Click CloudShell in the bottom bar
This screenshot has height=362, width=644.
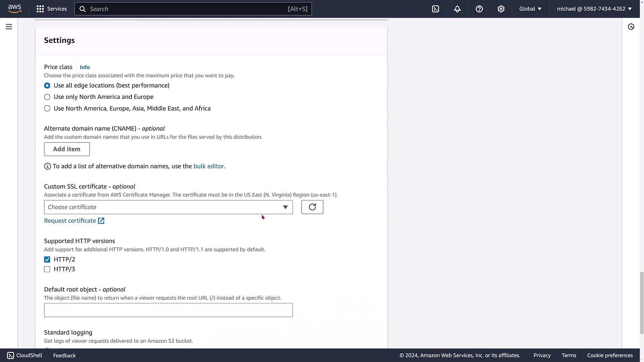(24, 355)
